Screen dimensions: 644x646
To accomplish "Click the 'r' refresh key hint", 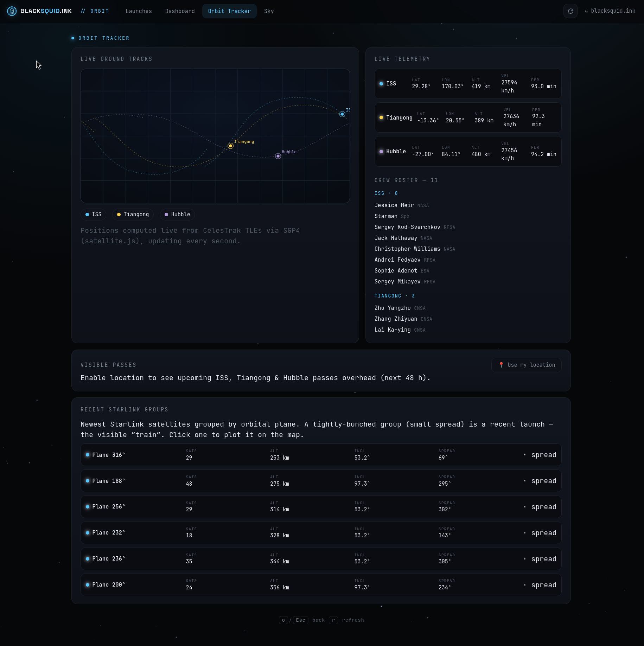I will [333, 620].
